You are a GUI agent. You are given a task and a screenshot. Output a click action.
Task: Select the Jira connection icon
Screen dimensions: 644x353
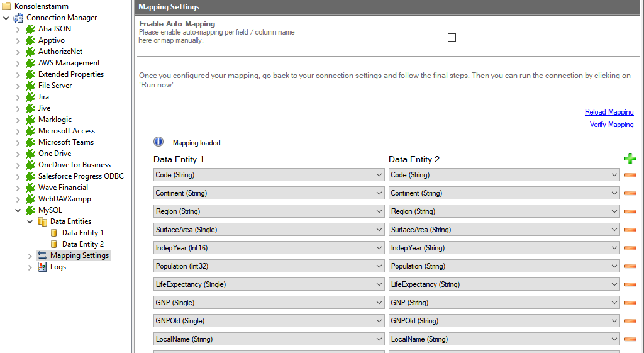point(30,97)
